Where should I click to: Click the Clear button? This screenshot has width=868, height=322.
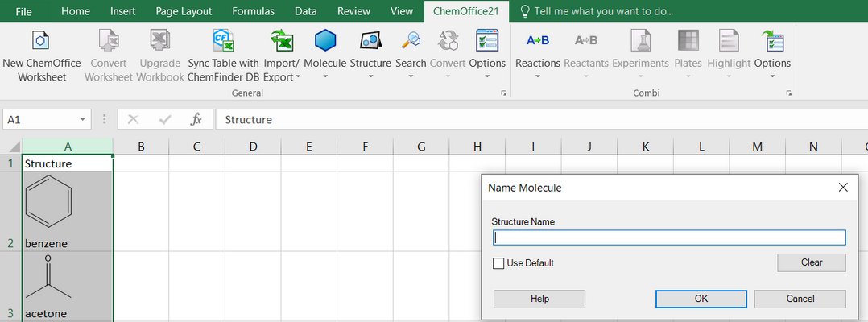(x=812, y=262)
